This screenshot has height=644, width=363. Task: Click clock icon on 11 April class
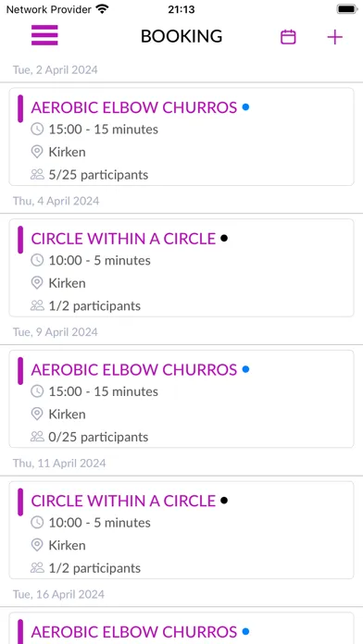37,523
